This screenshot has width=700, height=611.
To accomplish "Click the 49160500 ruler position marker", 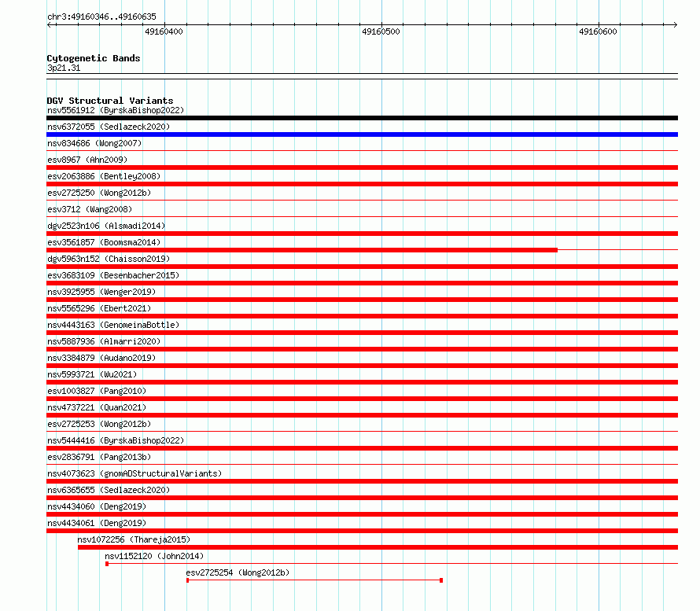I will tap(381, 31).
